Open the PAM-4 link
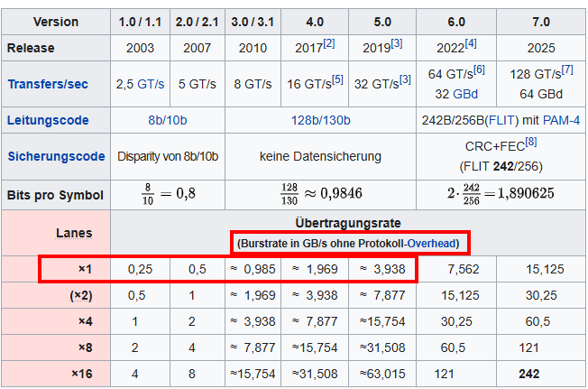 tap(561, 120)
